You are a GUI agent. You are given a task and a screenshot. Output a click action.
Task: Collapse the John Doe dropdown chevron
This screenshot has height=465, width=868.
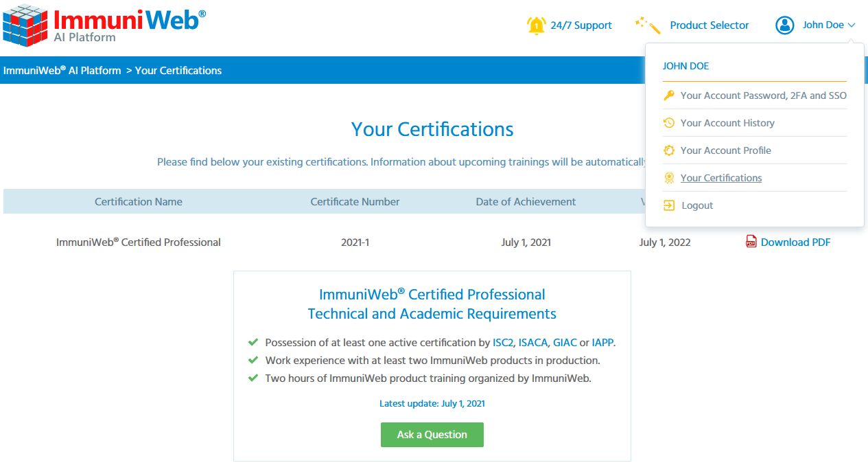[852, 25]
